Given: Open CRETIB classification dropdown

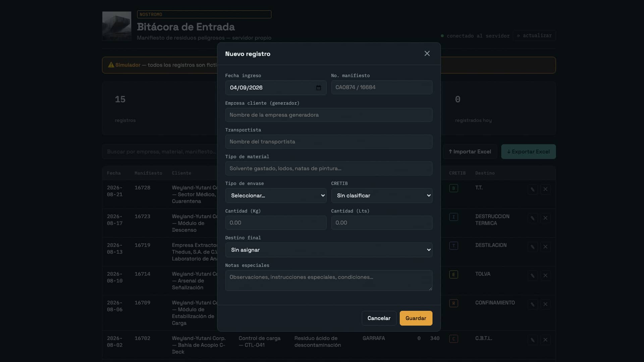Looking at the screenshot, I should point(382,196).
